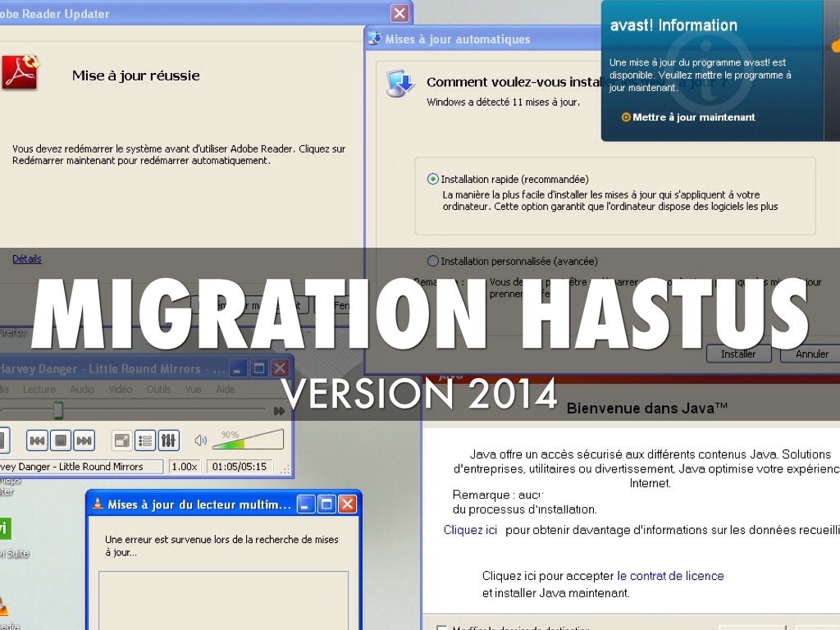Viewport: 840px width, 630px height.
Task: Click the Adobe Reader PDF icon
Action: [20, 72]
